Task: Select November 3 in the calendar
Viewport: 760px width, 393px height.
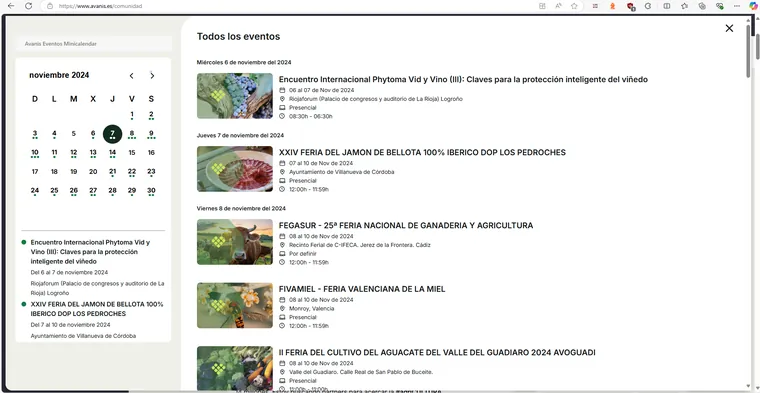Action: pos(35,134)
